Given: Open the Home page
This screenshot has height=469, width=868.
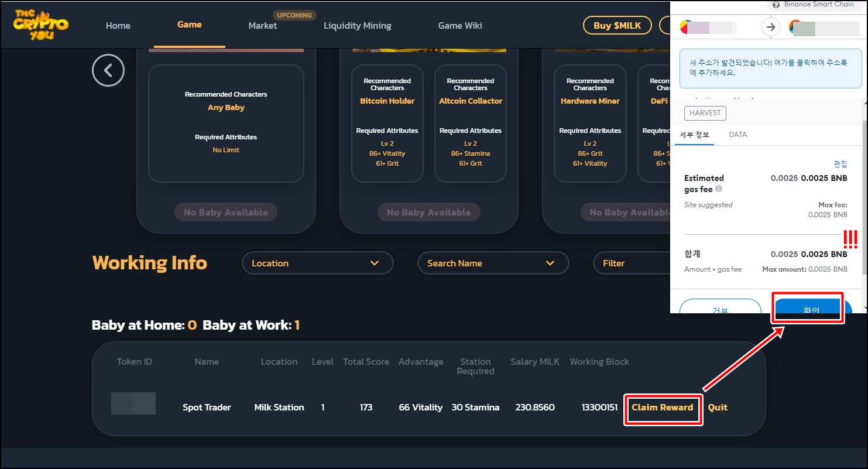Looking at the screenshot, I should [x=118, y=25].
